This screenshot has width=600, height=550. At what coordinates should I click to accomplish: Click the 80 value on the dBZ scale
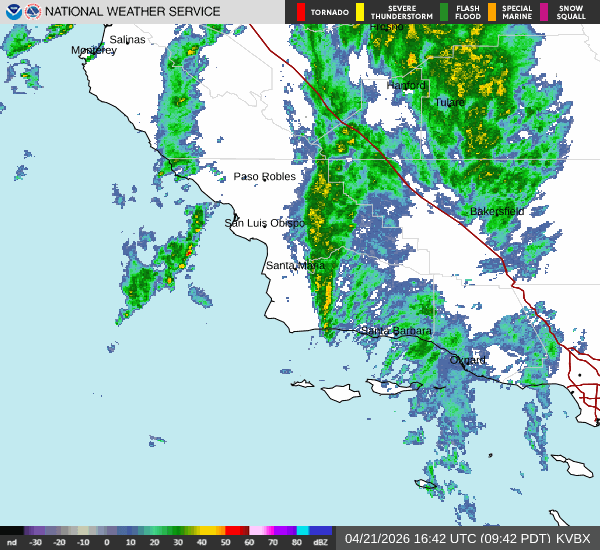pos(297,542)
